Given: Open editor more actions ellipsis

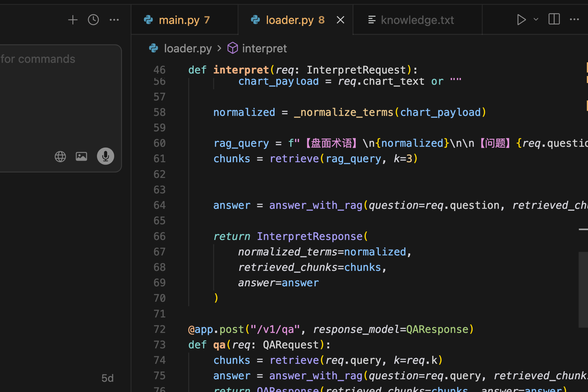Looking at the screenshot, I should 574,19.
